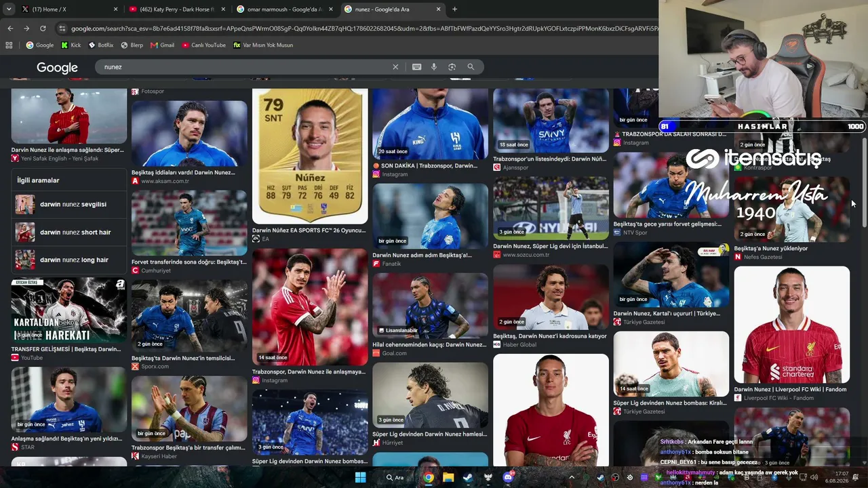Open the volume control in system tray
The height and width of the screenshot is (488, 868).
coord(815,477)
